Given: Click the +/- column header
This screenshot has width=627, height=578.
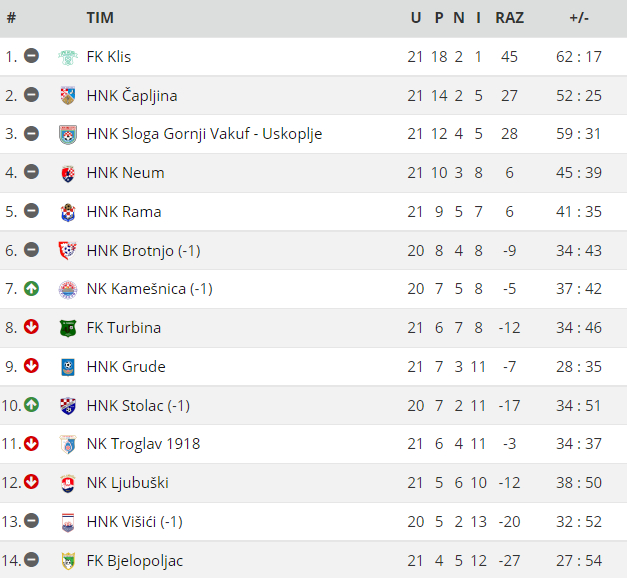Looking at the screenshot, I should coord(579,18).
